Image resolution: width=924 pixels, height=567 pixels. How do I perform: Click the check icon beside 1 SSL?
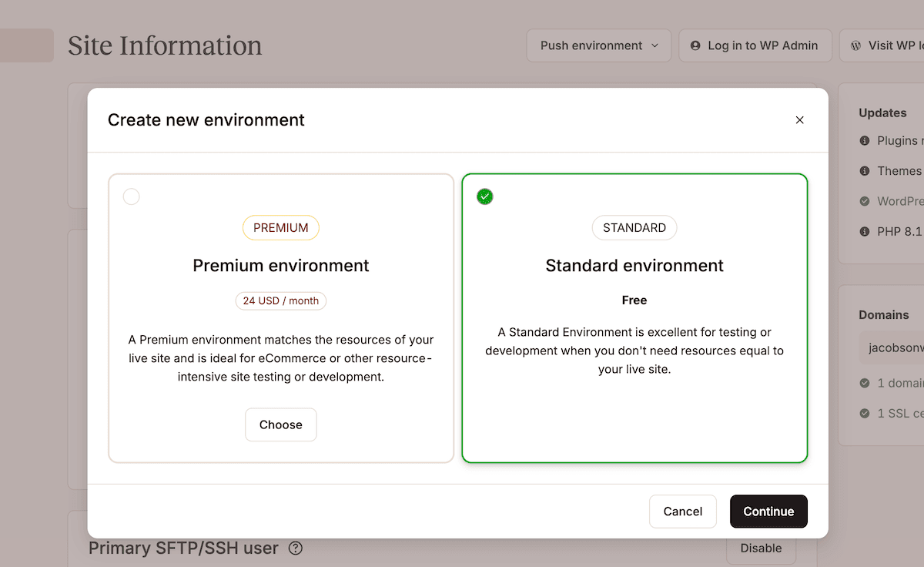(x=865, y=413)
